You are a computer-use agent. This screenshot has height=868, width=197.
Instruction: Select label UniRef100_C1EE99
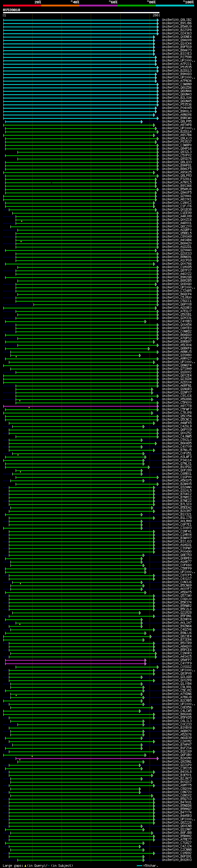tap(177, 213)
